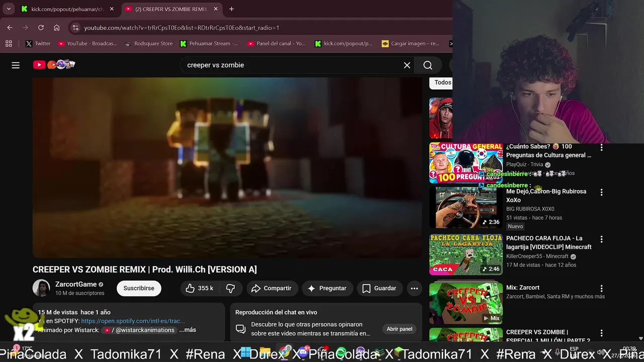Share the video with Compartir
The image size is (644, 362).
(272, 288)
